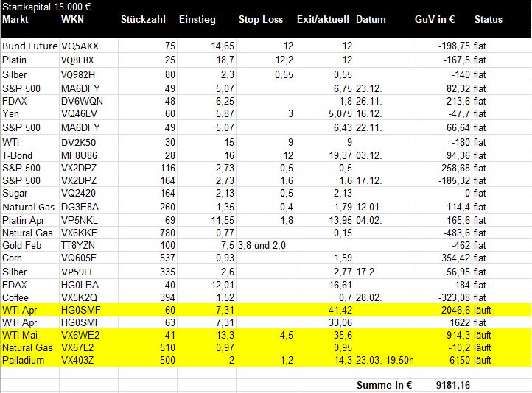The width and height of the screenshot is (532, 393).
Task: Select the "Markt" column header
Action: [x=15, y=19]
